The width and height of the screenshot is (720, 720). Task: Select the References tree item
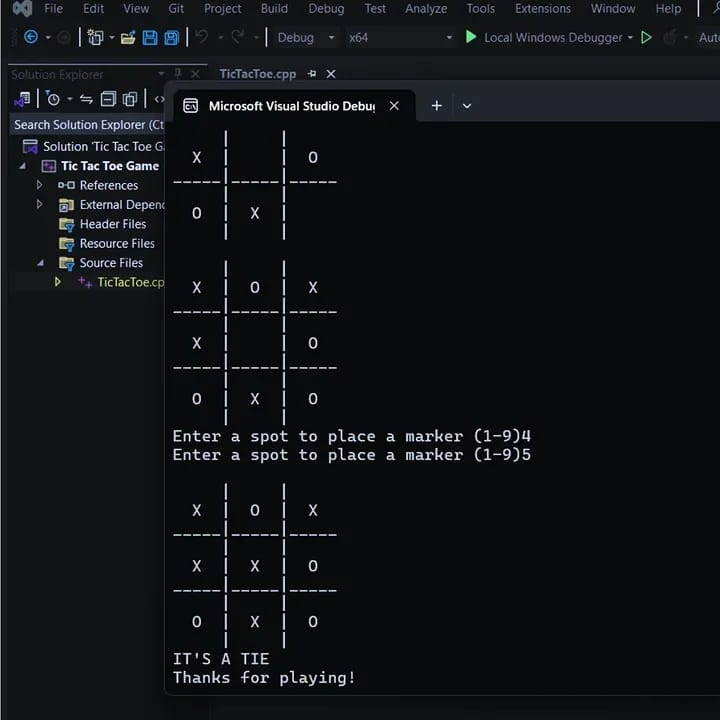108,185
